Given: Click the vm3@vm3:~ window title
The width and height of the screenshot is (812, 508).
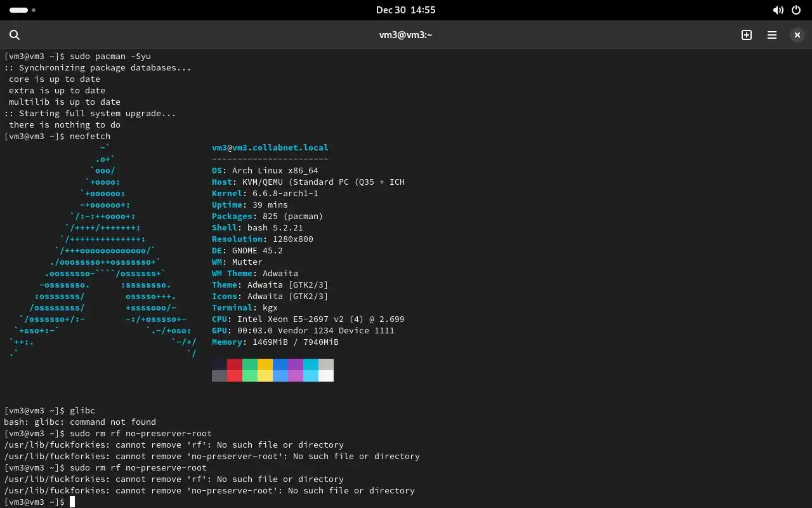Looking at the screenshot, I should (405, 35).
